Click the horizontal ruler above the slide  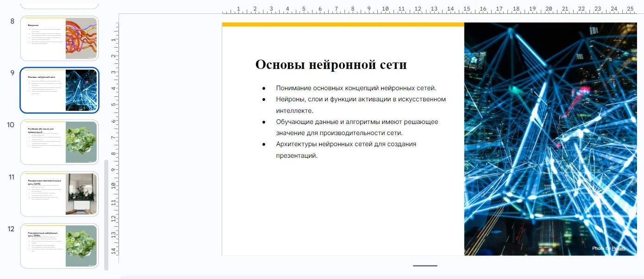(417, 8)
